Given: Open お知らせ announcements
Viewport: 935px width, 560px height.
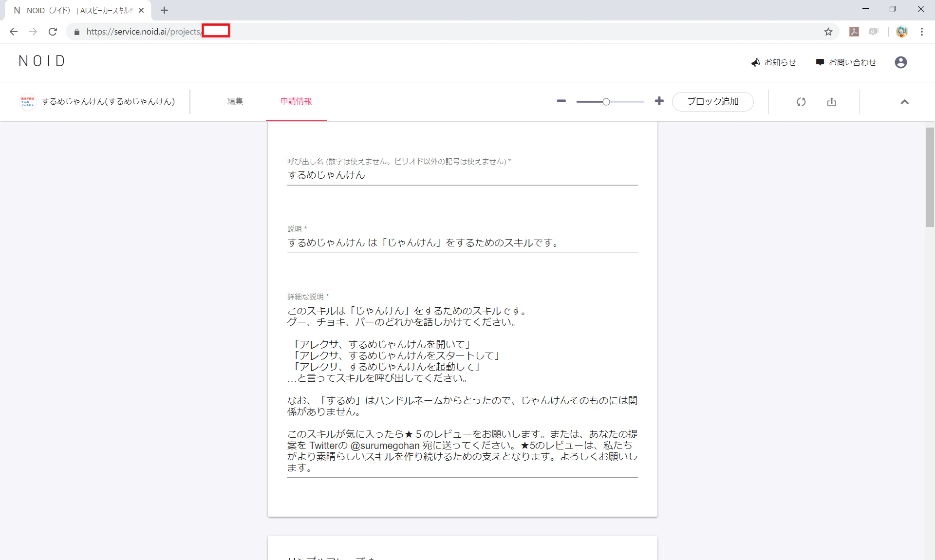Looking at the screenshot, I should [x=773, y=62].
